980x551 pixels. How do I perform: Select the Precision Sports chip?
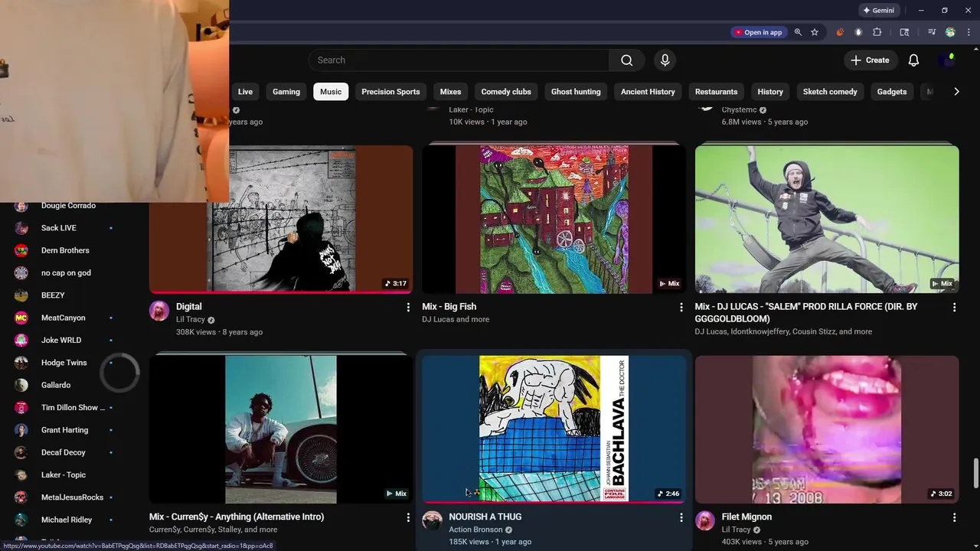[x=390, y=92]
